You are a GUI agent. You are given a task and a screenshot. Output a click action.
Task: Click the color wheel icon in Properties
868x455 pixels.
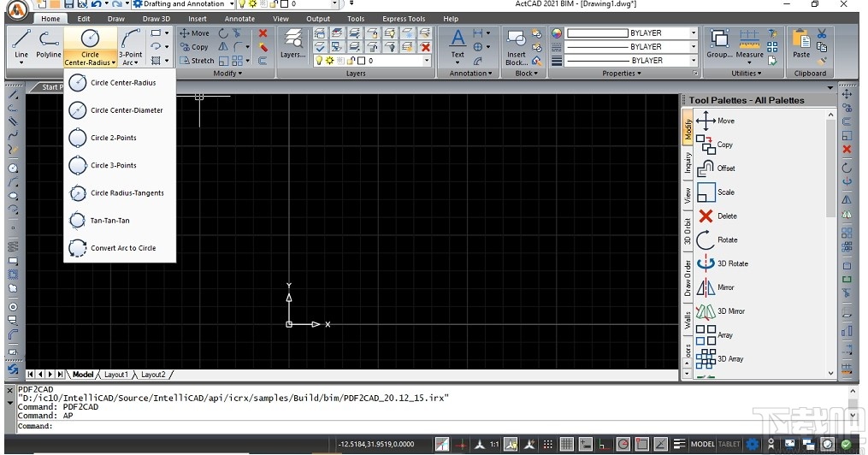pos(557,33)
